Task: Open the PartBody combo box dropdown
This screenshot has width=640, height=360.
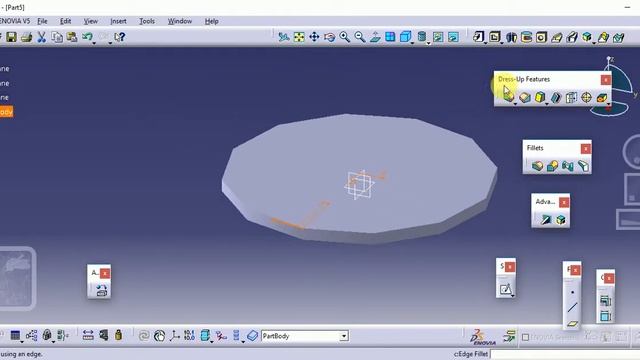Action: click(x=344, y=336)
